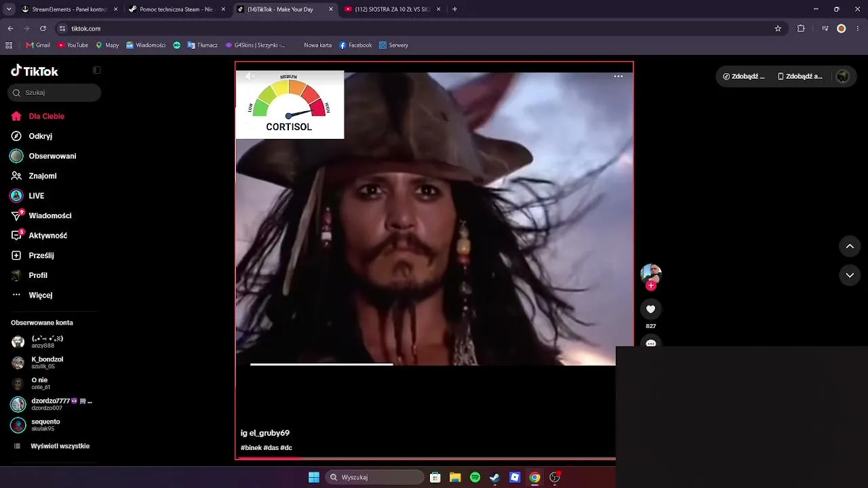Follow the creator with the plus badge

(x=651, y=286)
